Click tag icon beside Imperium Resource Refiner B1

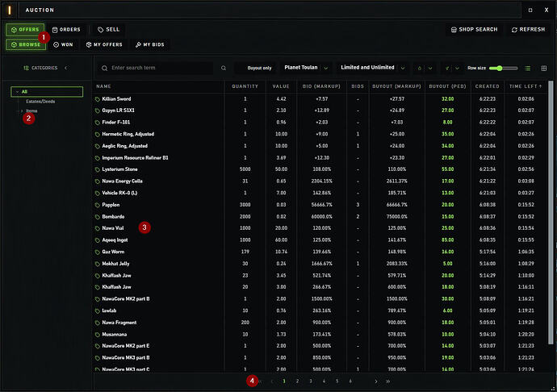(98, 158)
